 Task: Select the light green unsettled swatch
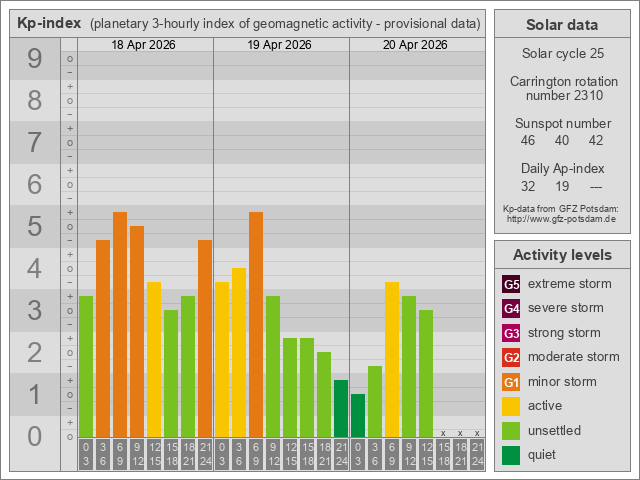pyautogui.click(x=511, y=431)
